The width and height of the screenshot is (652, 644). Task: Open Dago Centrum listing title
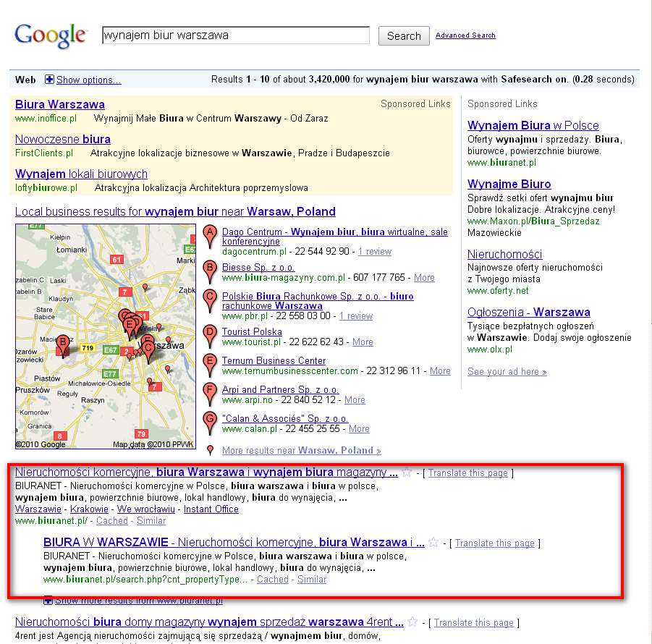[335, 237]
